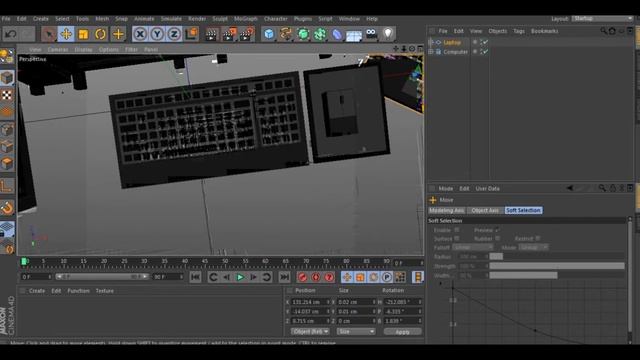Activate the Move tool in toolbar

pos(66,34)
